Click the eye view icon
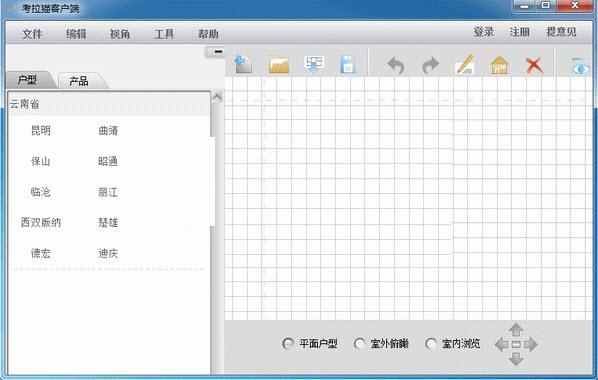This screenshot has width=598, height=380. click(x=580, y=66)
